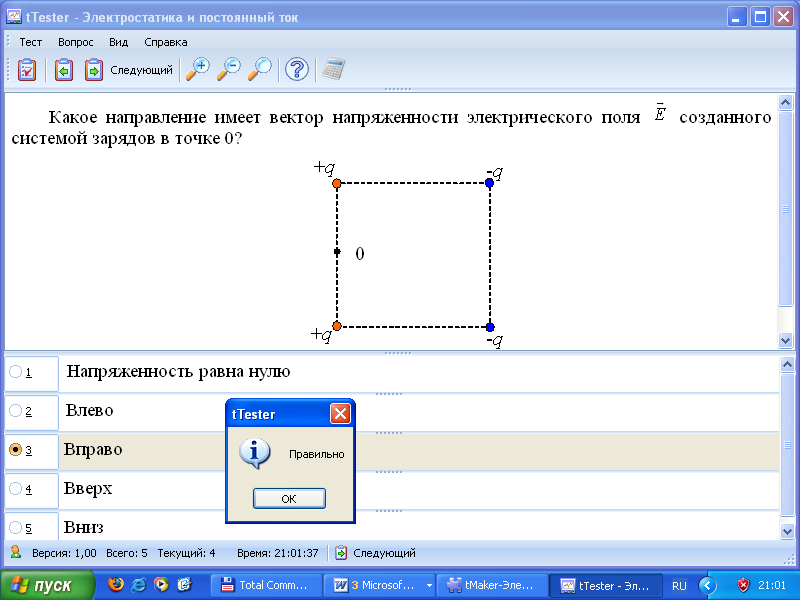Select radio option 4 'Вверх'
The width and height of the screenshot is (800, 600).
[x=15, y=489]
